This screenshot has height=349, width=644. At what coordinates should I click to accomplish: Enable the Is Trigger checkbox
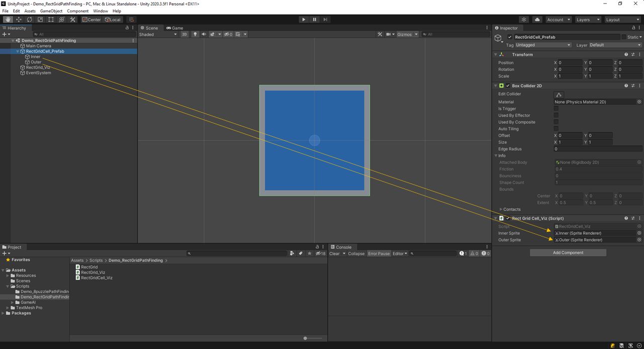[555, 109]
